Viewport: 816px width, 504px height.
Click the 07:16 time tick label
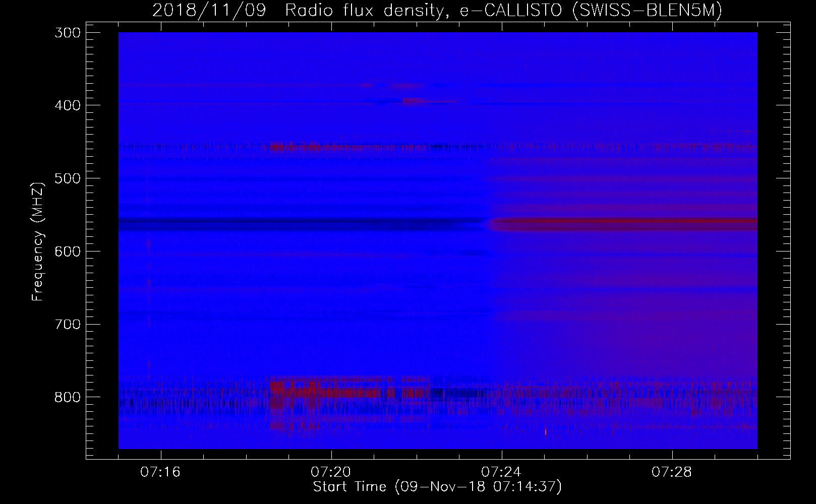click(160, 472)
